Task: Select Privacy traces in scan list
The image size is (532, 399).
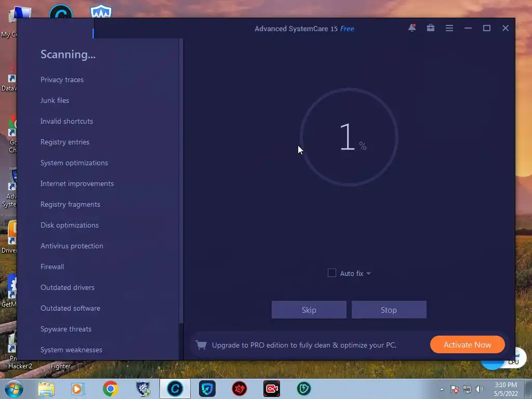Action: coord(62,79)
